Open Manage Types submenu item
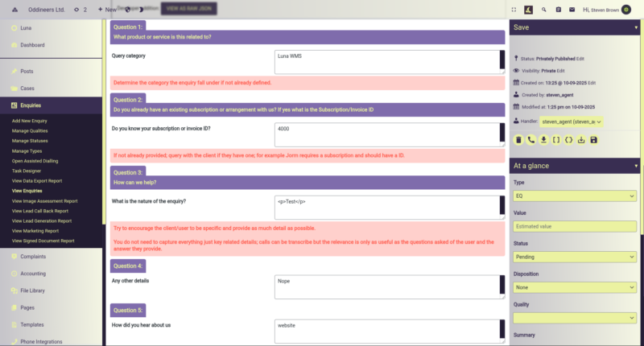Screen dimensions: 644x346 tap(27, 151)
